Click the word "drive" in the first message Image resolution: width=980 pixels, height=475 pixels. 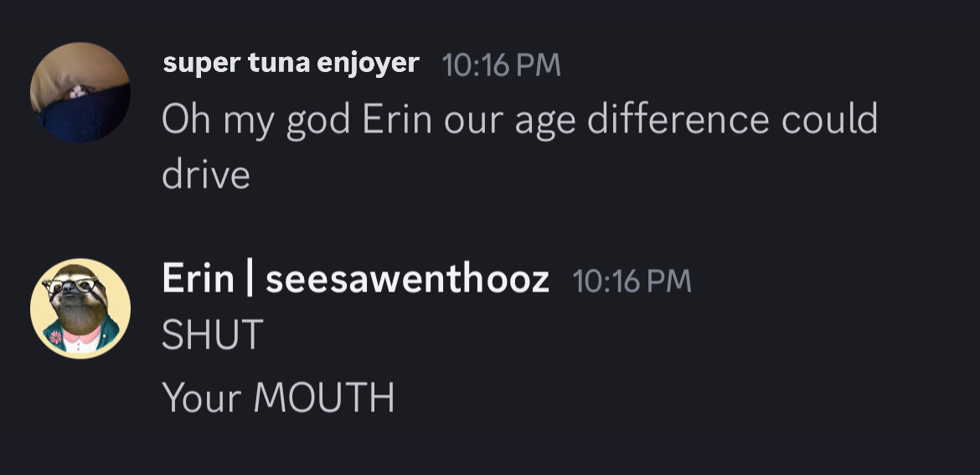click(206, 175)
